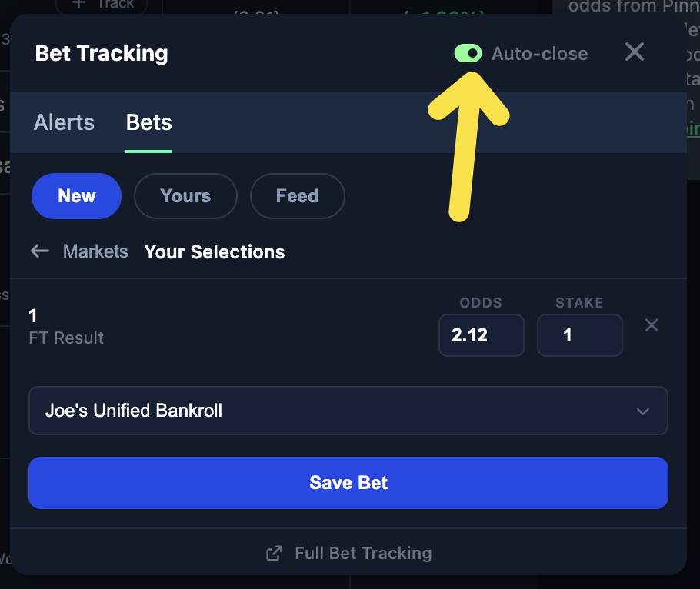Select the Bets tab
Image resolution: width=700 pixels, height=589 pixels.
pos(148,122)
